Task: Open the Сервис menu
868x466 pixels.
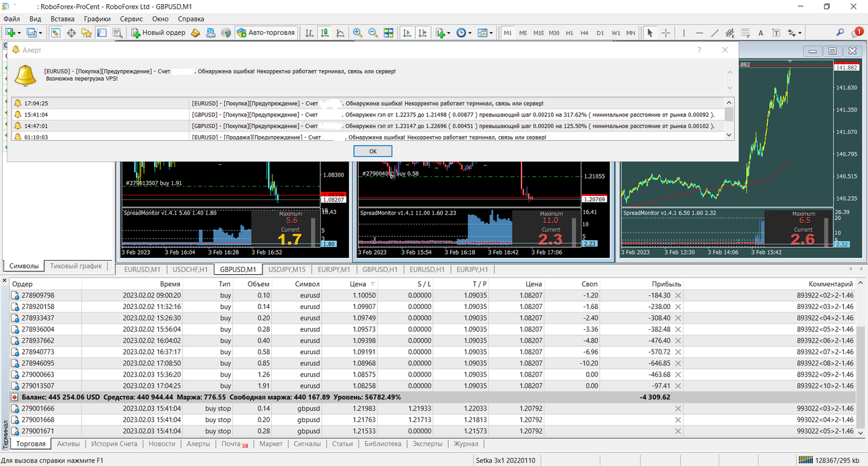Action: [131, 19]
